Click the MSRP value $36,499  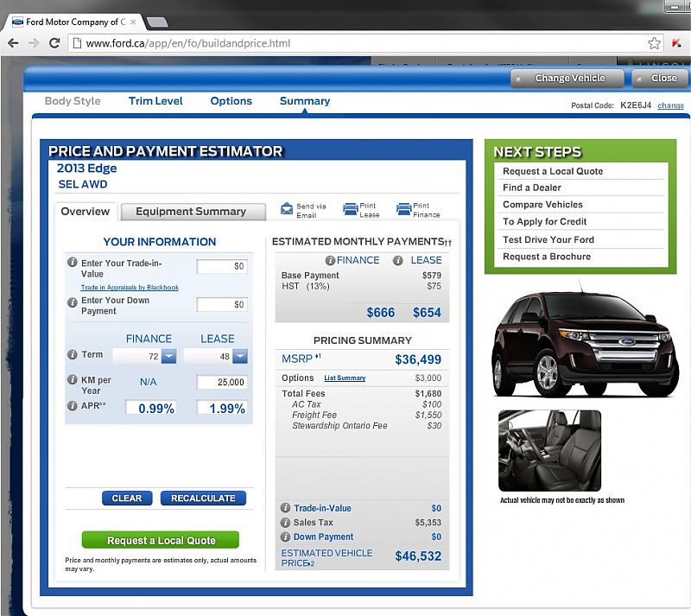418,359
